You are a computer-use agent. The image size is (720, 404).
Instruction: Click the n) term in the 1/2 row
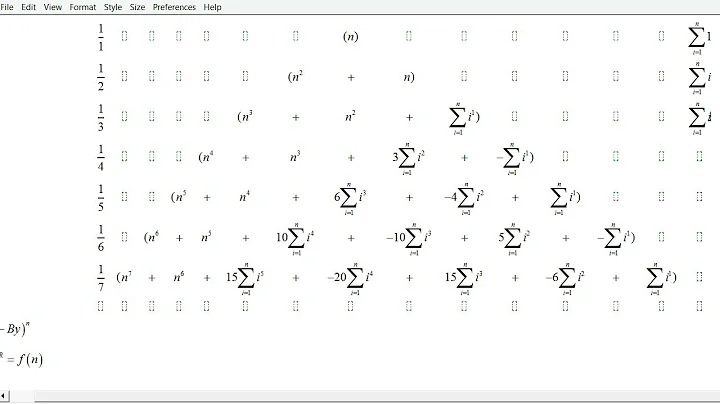tap(409, 77)
